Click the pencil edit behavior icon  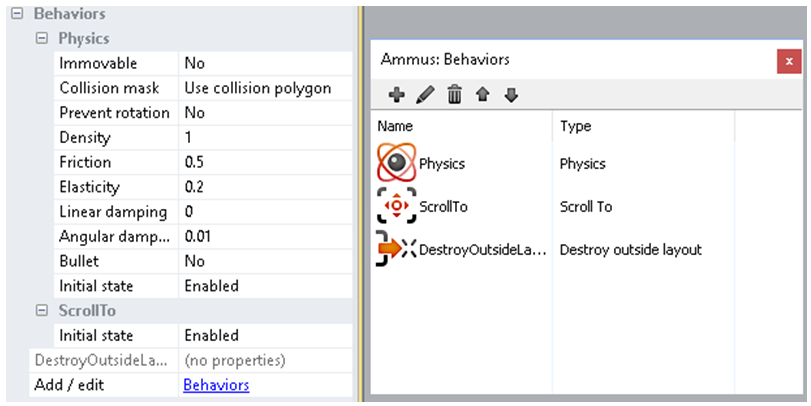pyautogui.click(x=425, y=95)
